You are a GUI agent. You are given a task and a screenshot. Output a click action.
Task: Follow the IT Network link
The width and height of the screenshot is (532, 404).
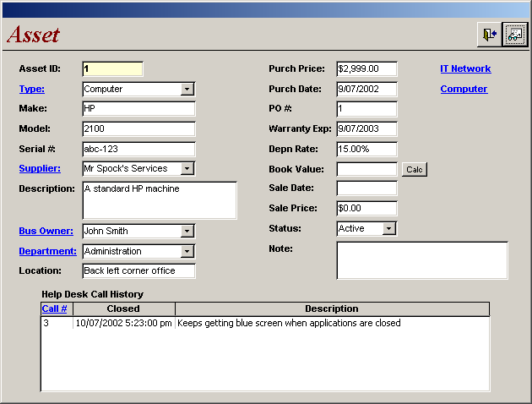coord(465,68)
